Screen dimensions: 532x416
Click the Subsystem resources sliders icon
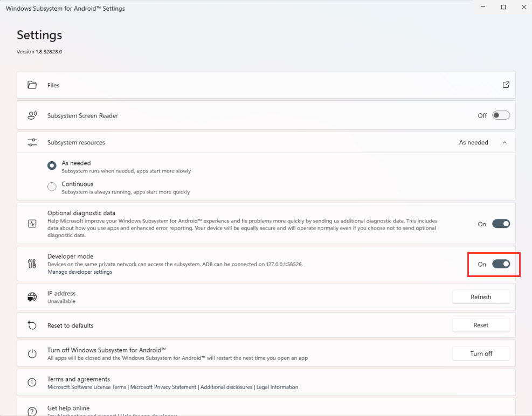(32, 142)
